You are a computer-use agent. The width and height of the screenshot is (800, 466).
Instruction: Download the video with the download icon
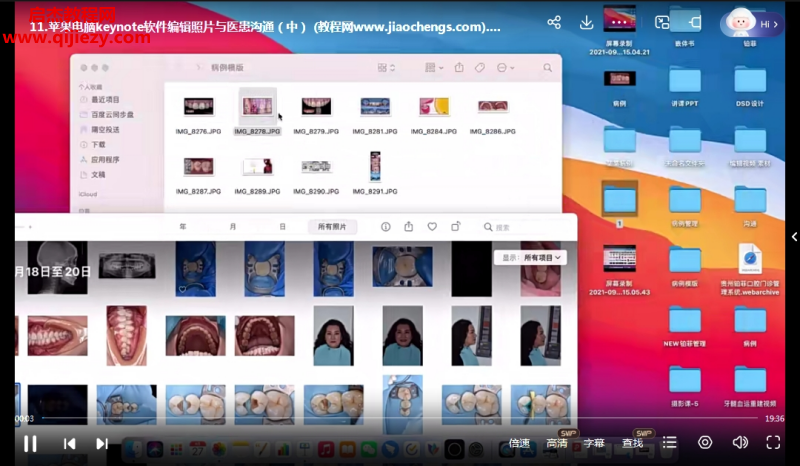tap(587, 22)
